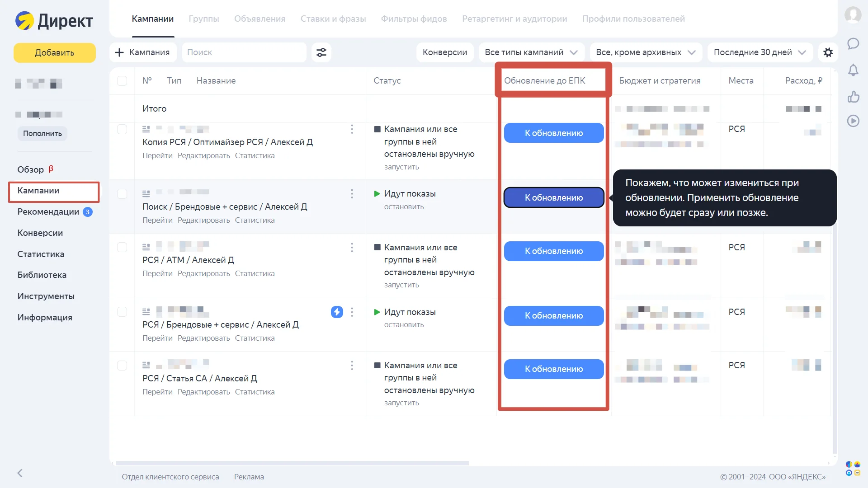Image resolution: width=868 pixels, height=488 pixels.
Task: Click campaign type icon in Поиск / Брендовые row
Action: 146,194
